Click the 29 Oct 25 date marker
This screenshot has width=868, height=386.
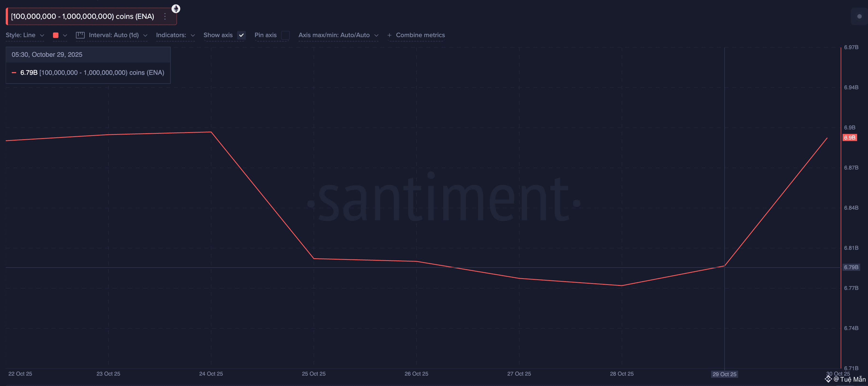(x=724, y=374)
